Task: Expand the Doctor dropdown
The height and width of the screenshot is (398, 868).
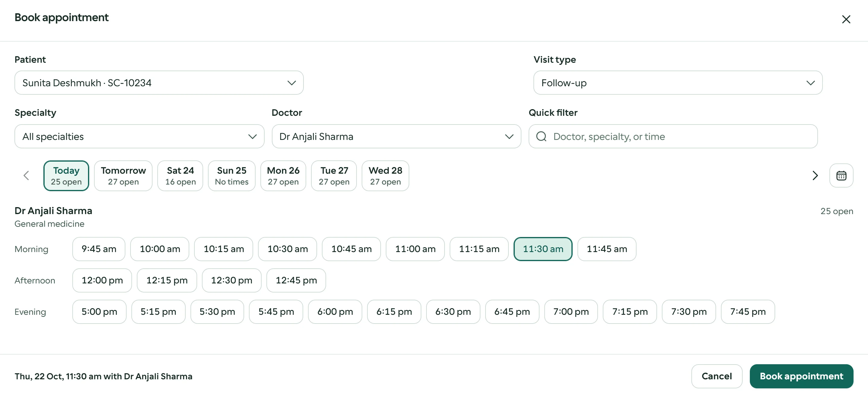Action: (396, 137)
